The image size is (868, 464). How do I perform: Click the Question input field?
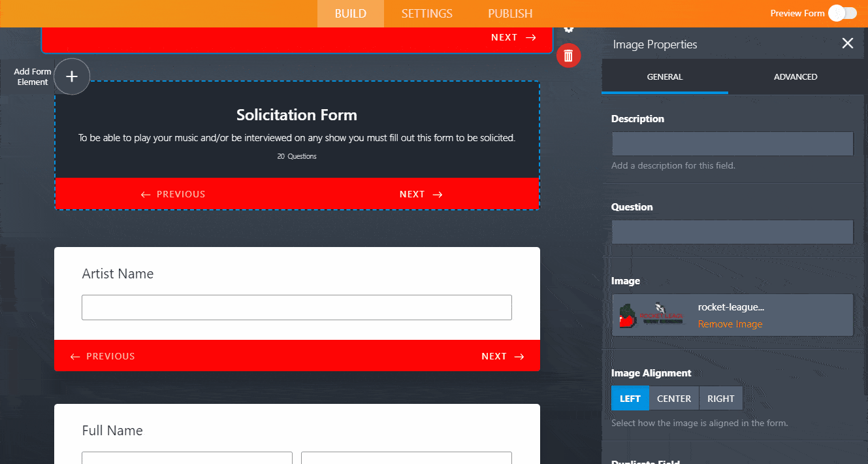(732, 232)
